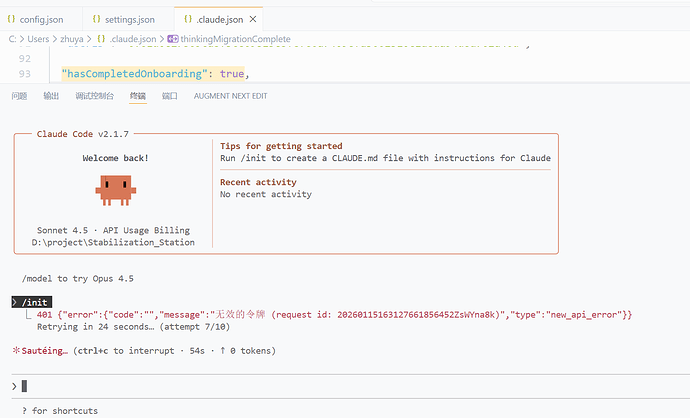The width and height of the screenshot is (690, 418).
Task: Click thinkingMigrationComplete breadcrumb symbol
Action: coord(235,39)
